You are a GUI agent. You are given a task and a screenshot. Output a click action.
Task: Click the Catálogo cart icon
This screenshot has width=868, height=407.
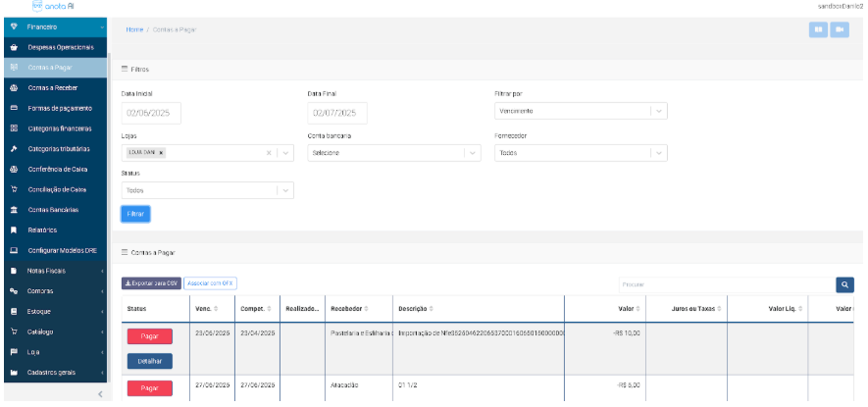tap(15, 331)
